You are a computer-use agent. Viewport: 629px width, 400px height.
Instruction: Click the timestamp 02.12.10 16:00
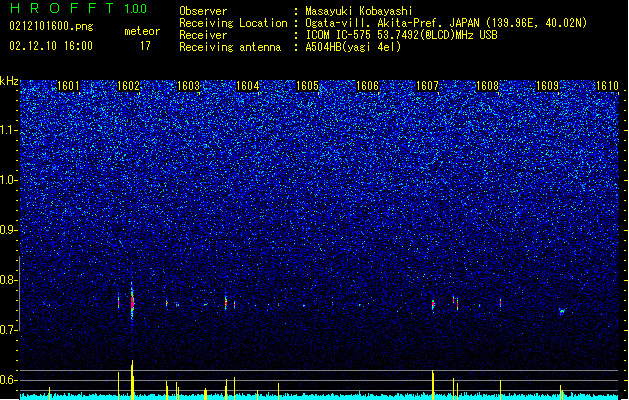tap(51, 46)
